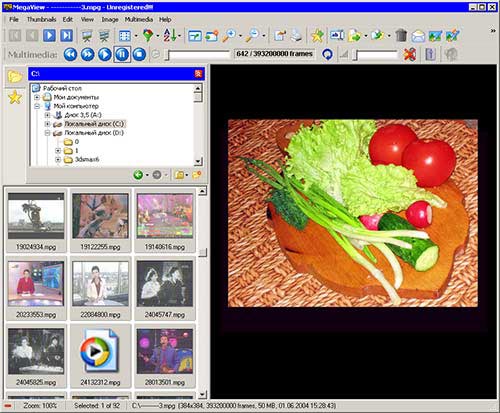Open the Help menu
The height and width of the screenshot is (413, 500).
(165, 19)
